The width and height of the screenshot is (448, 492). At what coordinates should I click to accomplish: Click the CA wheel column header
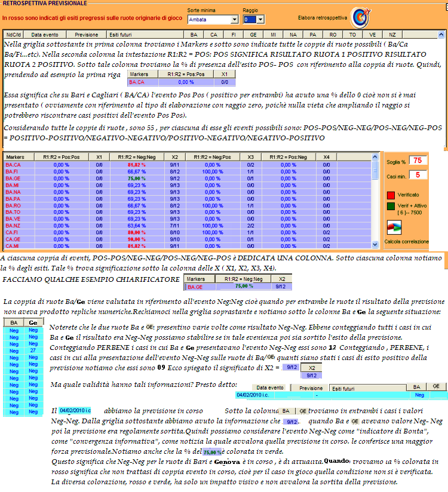pos(213,35)
